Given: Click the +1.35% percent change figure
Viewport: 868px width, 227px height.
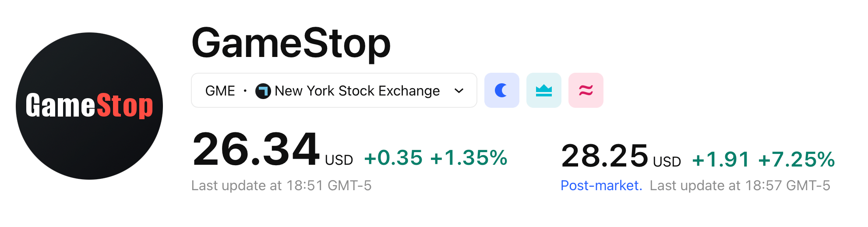Looking at the screenshot, I should (x=469, y=158).
